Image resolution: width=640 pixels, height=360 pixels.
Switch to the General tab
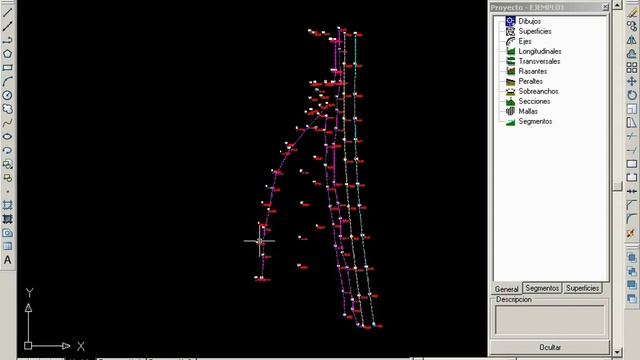[x=507, y=289]
